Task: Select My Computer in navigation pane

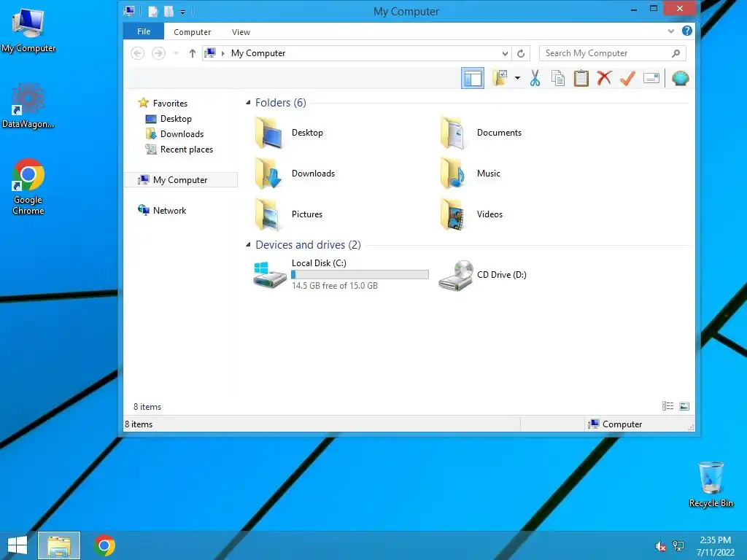Action: [x=180, y=179]
